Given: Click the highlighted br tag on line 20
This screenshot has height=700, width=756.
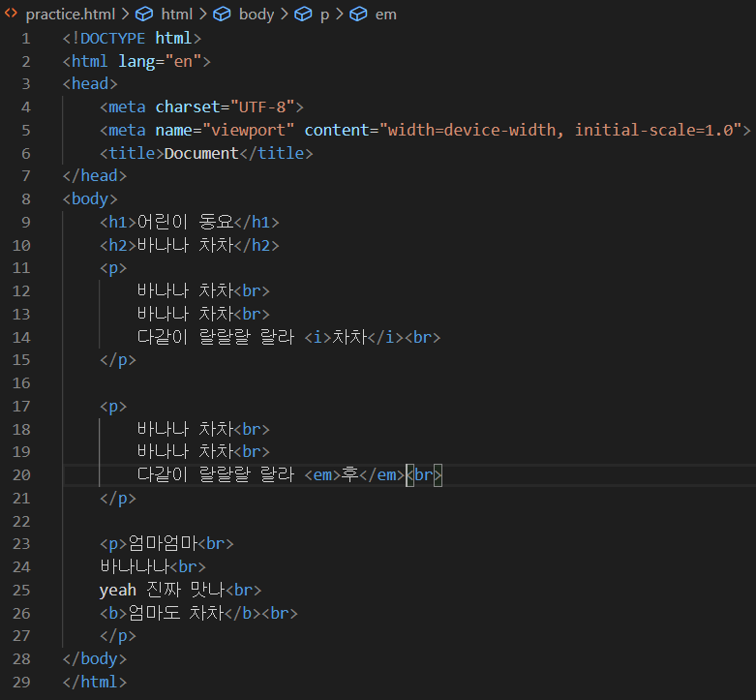Looking at the screenshot, I should 424,475.
